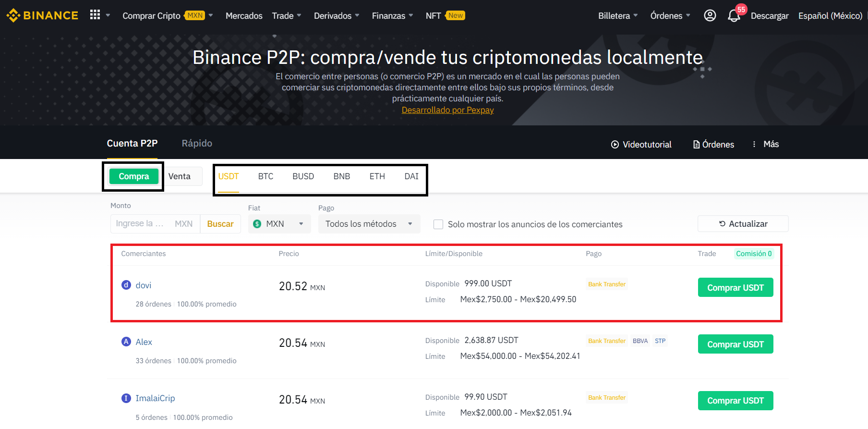The width and height of the screenshot is (868, 429).
Task: Click the MXN currency coin icon
Action: coord(257,224)
